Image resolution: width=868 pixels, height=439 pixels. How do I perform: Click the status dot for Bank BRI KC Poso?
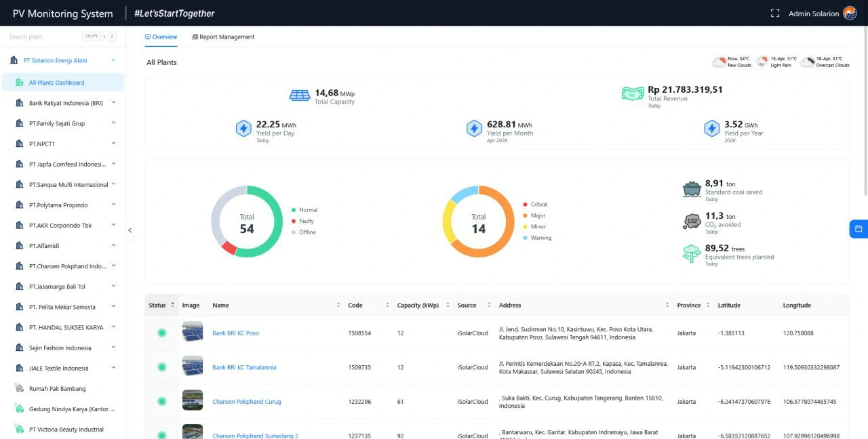(162, 333)
